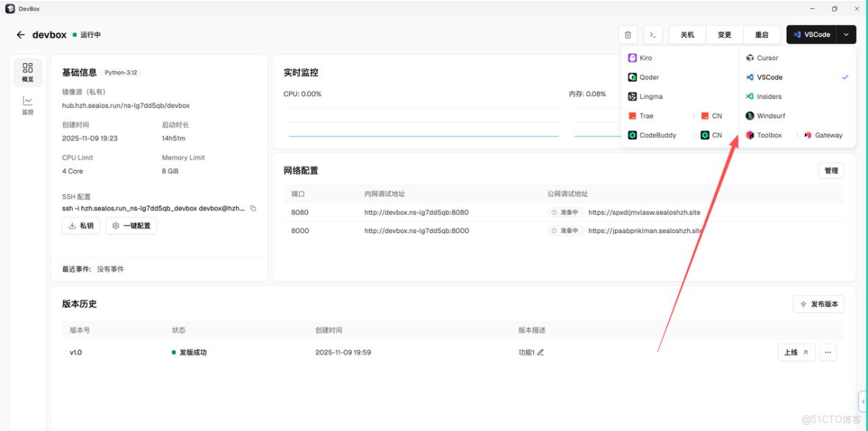Screen dimensions: 868x431
Task: Download the private key with 私钥
Action: tap(81, 226)
